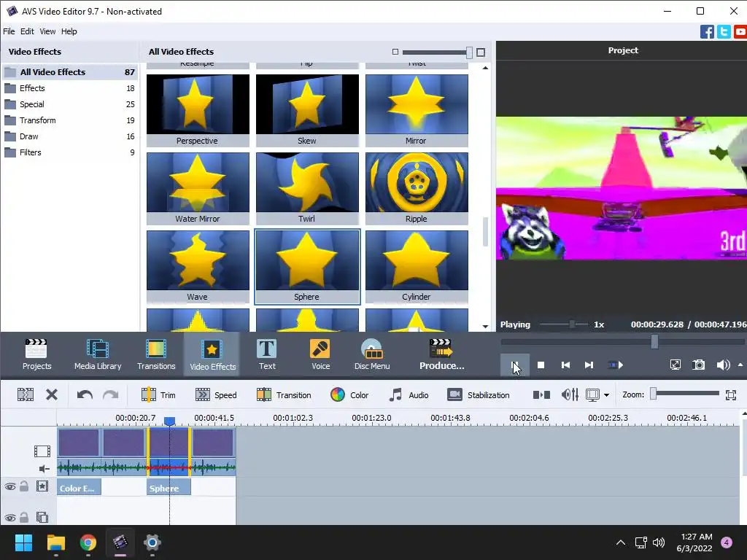This screenshot has width=747, height=560.
Task: Click the Split tool icon
Action: [x=26, y=394]
